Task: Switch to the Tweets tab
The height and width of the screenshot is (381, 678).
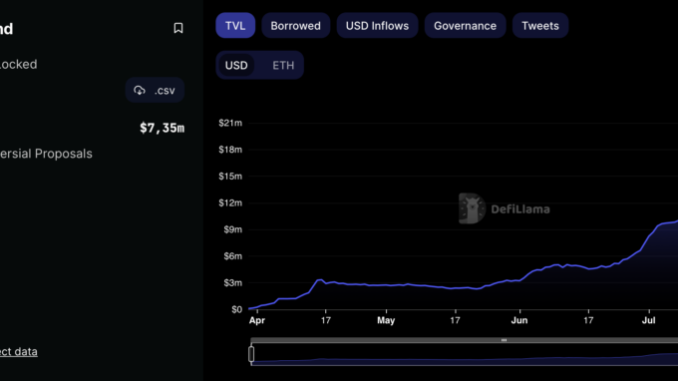Action: click(x=540, y=26)
